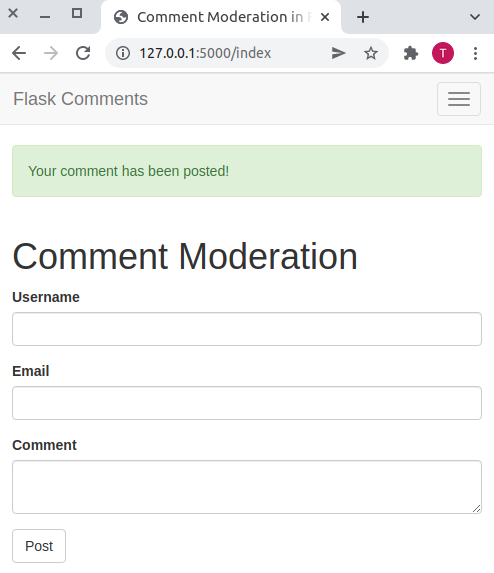Viewport: 494px width, 573px height.
Task: Open the Extensions puzzle icon
Action: coord(411,53)
